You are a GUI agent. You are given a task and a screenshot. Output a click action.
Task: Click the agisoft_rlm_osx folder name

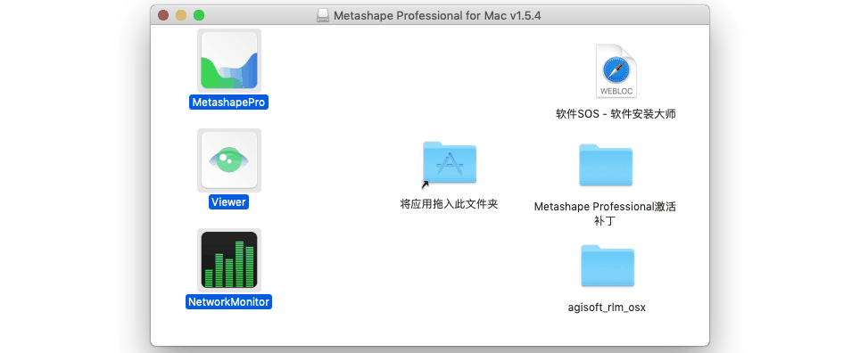click(x=607, y=307)
